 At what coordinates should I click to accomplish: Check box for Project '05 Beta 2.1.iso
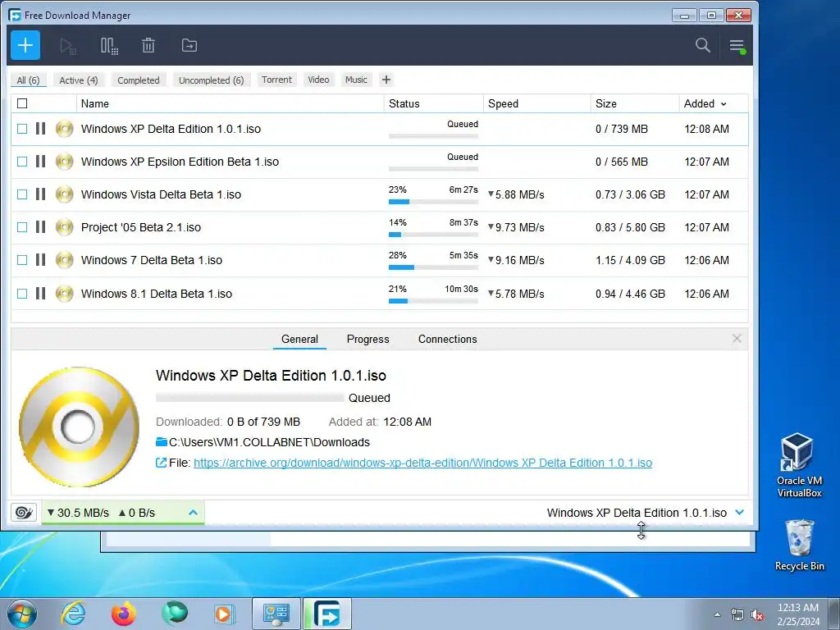[x=22, y=227]
